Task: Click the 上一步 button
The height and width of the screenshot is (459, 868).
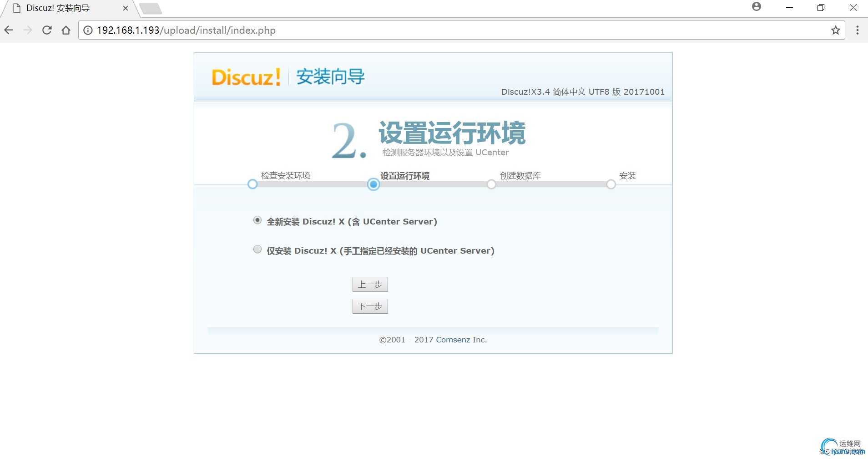Action: 370,284
